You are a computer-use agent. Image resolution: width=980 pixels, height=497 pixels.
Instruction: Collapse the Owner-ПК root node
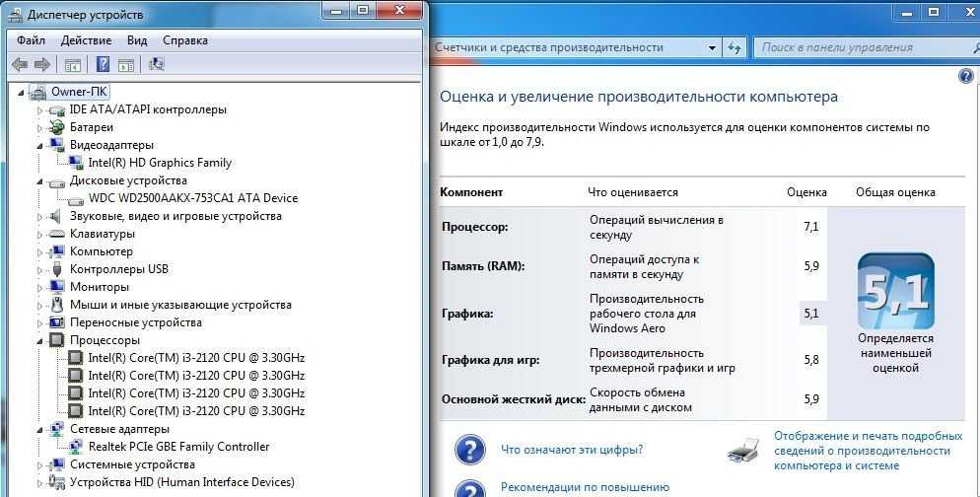pyautogui.click(x=22, y=93)
